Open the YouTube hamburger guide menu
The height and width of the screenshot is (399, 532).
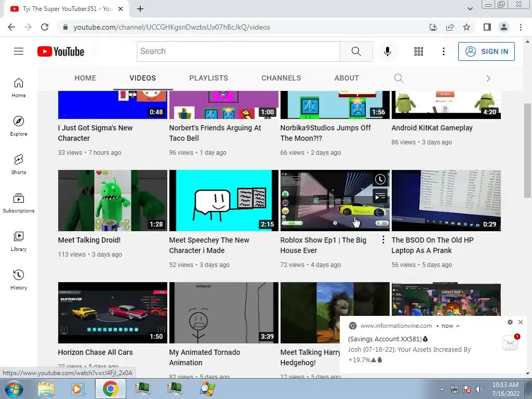(19, 51)
